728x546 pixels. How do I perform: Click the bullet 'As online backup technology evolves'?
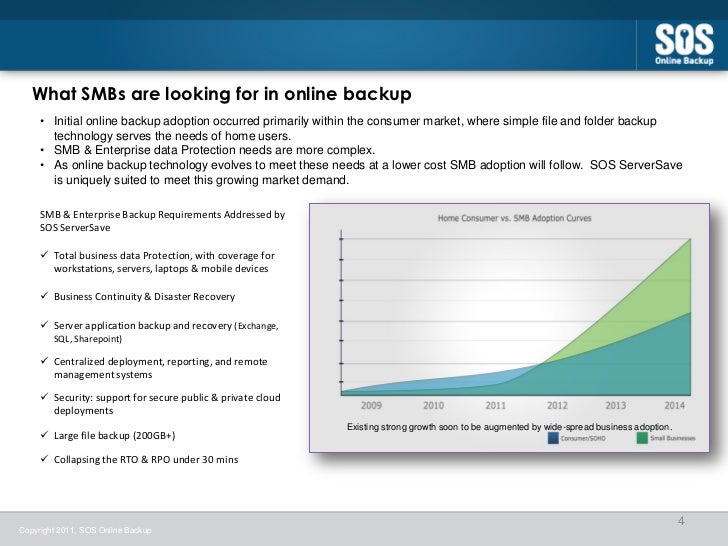368,172
